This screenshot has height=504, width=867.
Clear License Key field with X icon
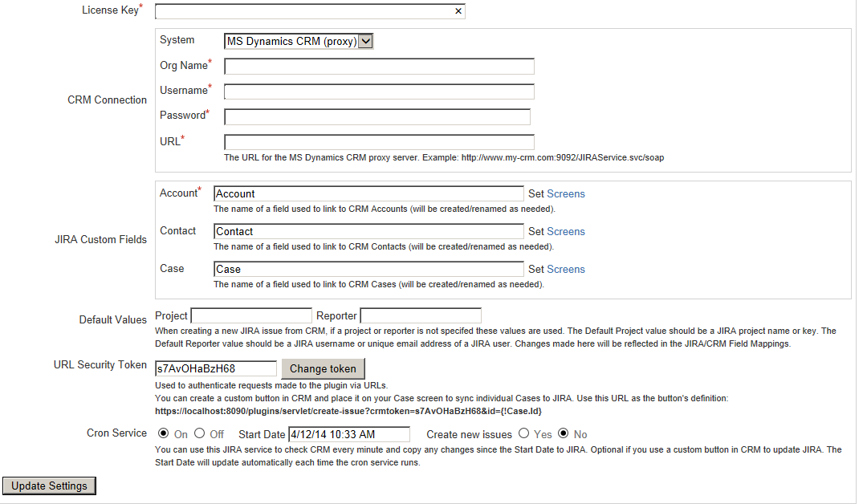(x=458, y=11)
